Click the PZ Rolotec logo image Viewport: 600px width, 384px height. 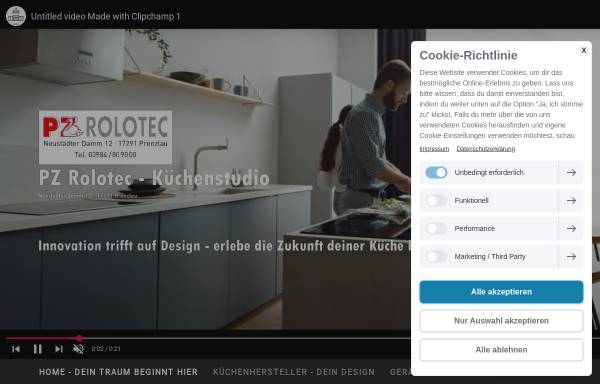click(105, 137)
